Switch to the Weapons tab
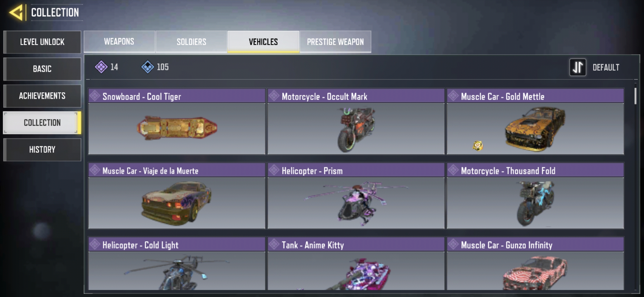The height and width of the screenshot is (297, 644). [119, 42]
